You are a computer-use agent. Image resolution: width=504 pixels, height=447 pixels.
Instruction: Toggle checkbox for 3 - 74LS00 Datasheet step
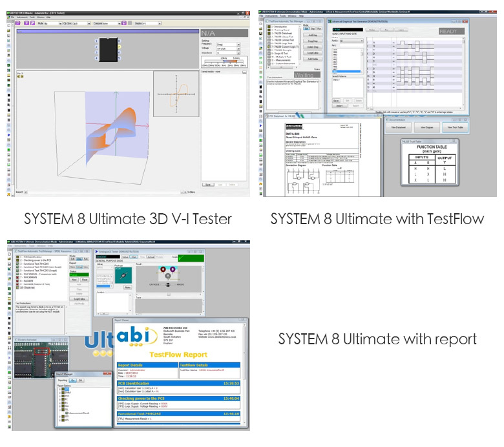point(269,33)
